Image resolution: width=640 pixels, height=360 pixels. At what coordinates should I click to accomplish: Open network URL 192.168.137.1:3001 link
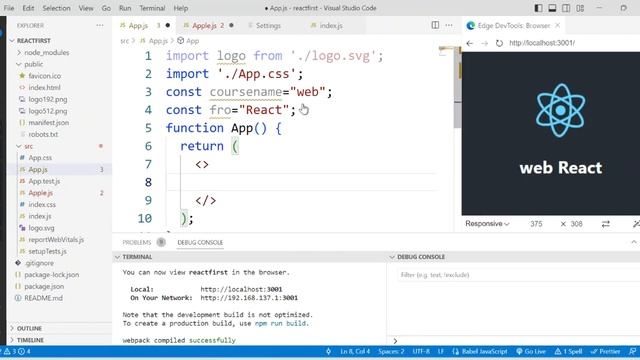tap(249, 298)
